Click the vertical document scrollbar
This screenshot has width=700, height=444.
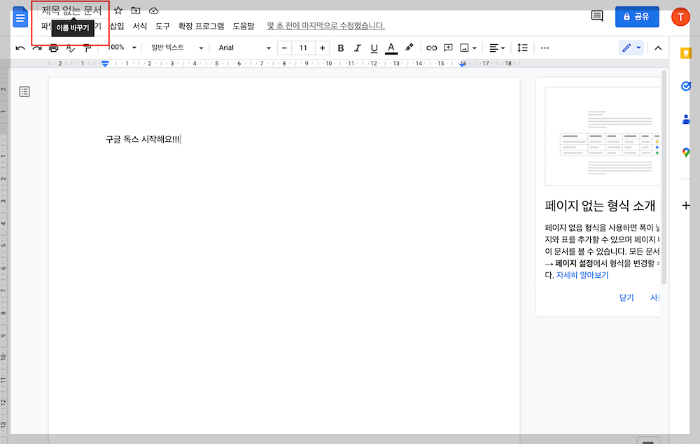tap(664, 177)
